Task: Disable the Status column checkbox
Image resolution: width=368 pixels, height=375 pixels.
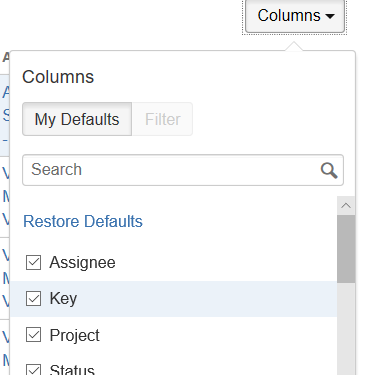Action: [33, 369]
